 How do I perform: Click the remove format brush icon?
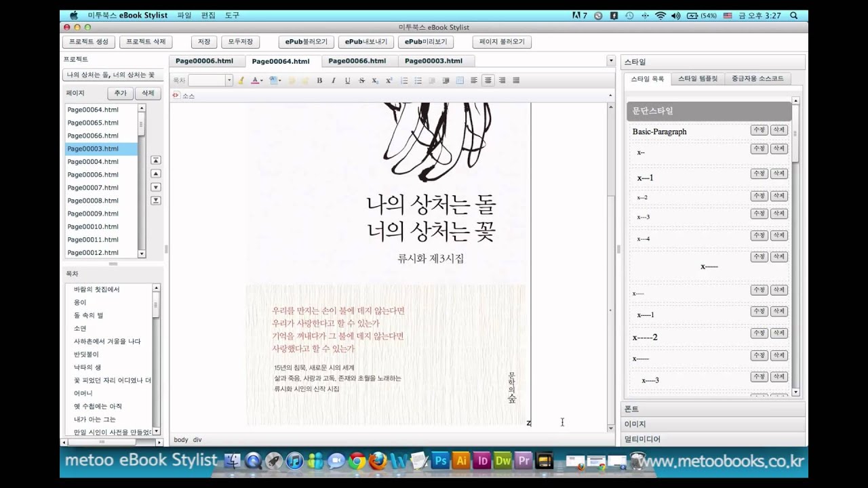(241, 81)
